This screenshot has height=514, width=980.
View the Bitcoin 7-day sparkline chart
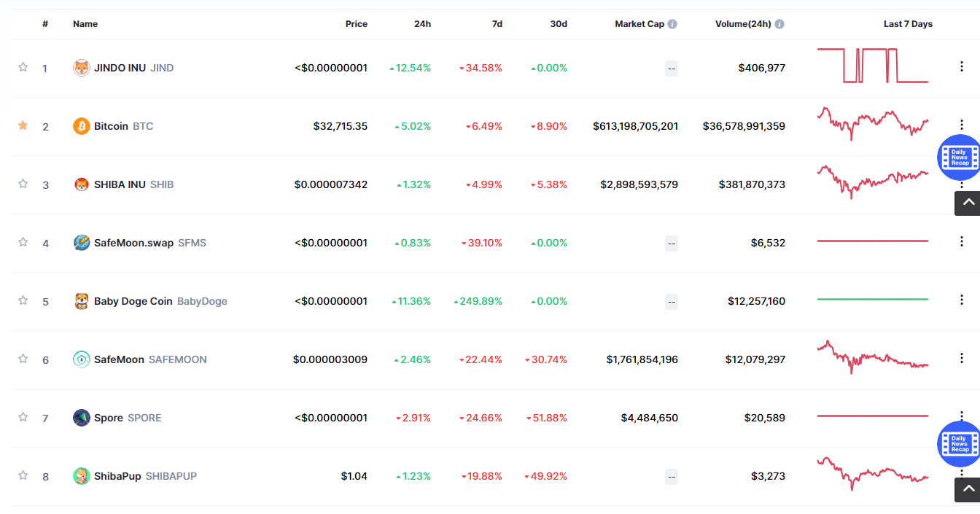pyautogui.click(x=873, y=123)
